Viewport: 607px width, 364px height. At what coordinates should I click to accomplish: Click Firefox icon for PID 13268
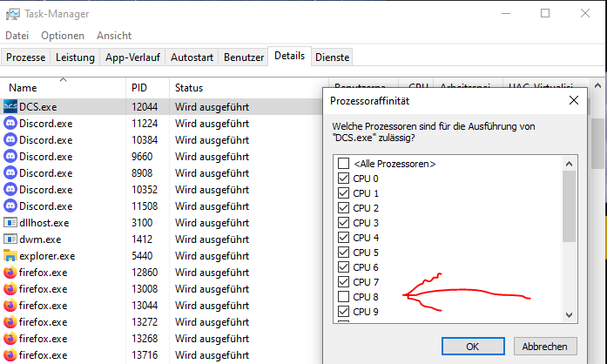[10, 339]
